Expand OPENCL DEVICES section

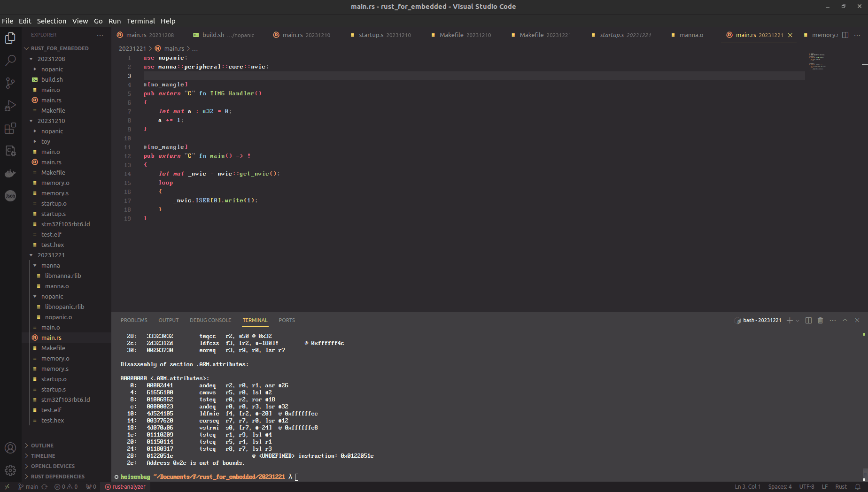[67, 466]
